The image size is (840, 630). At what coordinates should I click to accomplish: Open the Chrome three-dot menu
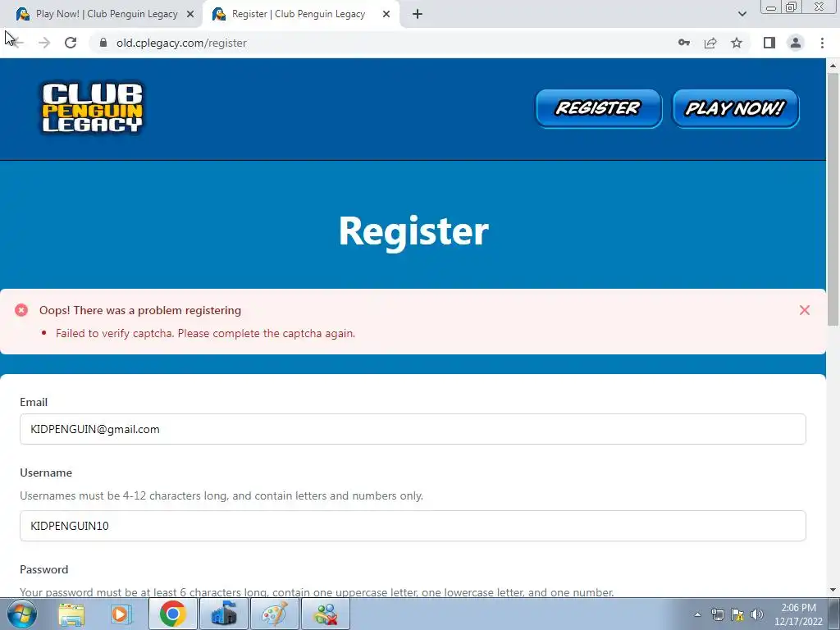(822, 43)
